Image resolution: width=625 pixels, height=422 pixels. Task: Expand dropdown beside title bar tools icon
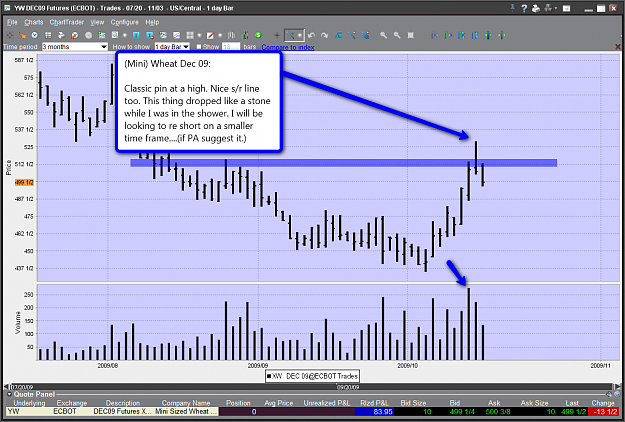point(555,8)
